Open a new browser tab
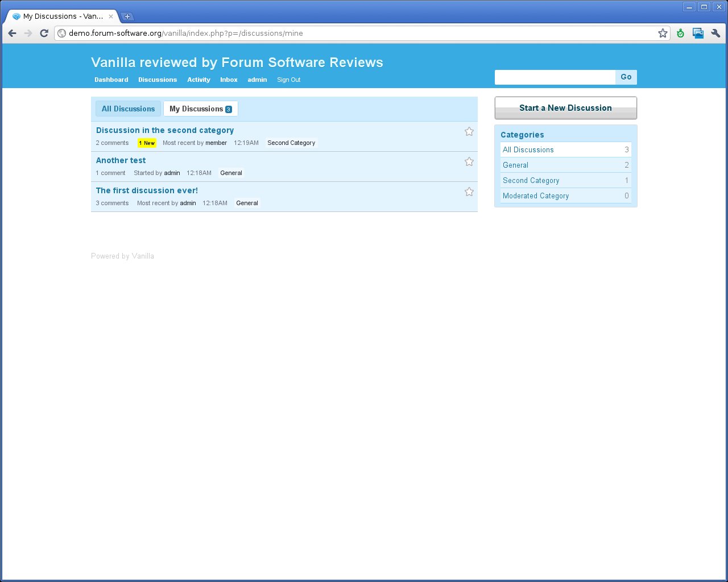The image size is (728, 582). [127, 16]
